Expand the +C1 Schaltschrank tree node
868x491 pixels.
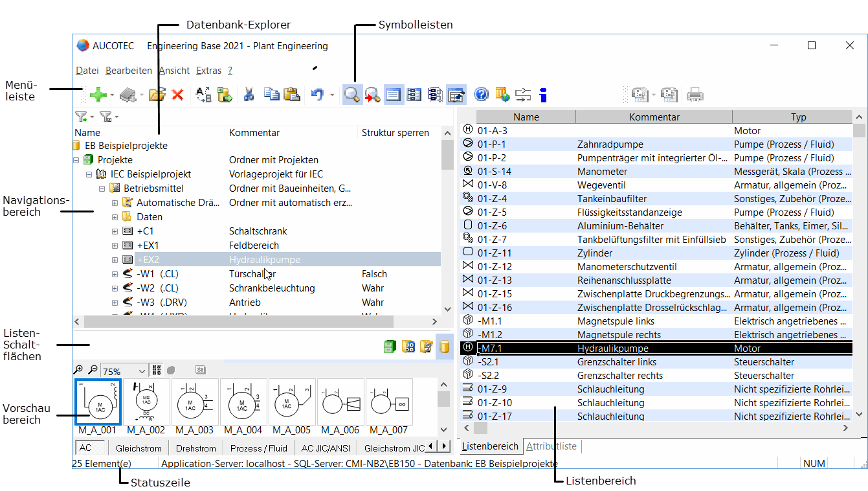click(x=115, y=231)
